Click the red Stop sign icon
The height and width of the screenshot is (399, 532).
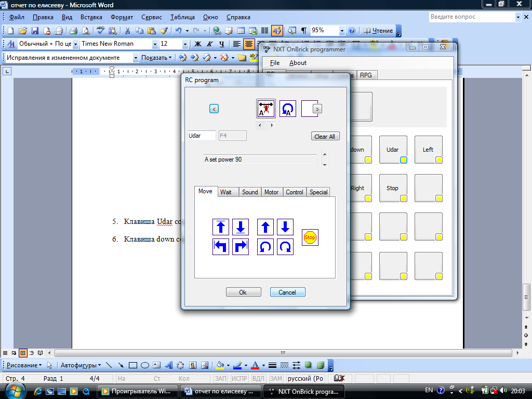point(310,237)
